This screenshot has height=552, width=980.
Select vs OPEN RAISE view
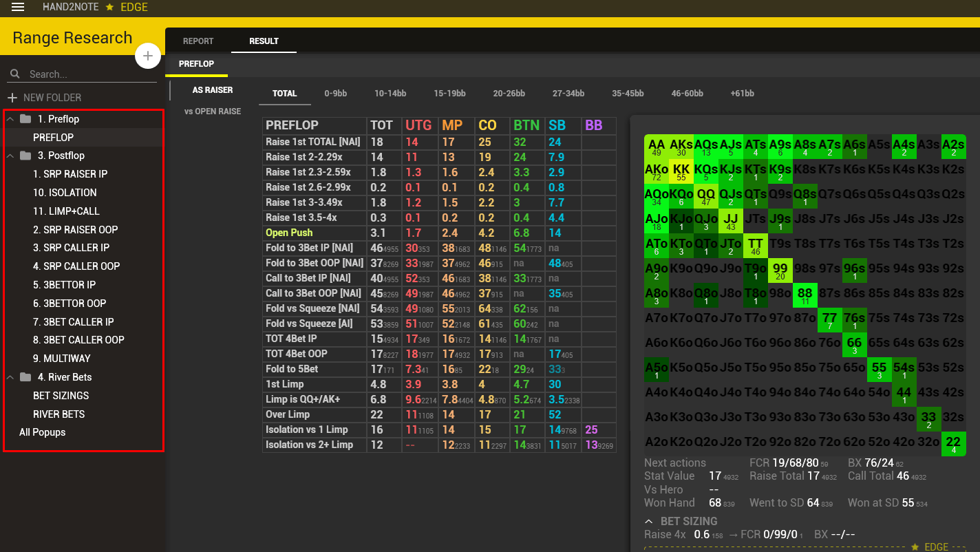pos(213,112)
